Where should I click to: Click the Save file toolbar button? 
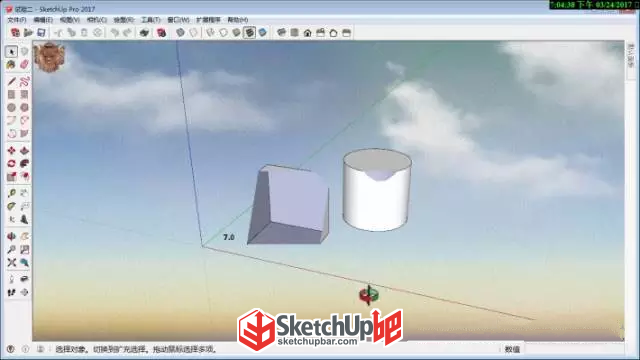click(41, 33)
